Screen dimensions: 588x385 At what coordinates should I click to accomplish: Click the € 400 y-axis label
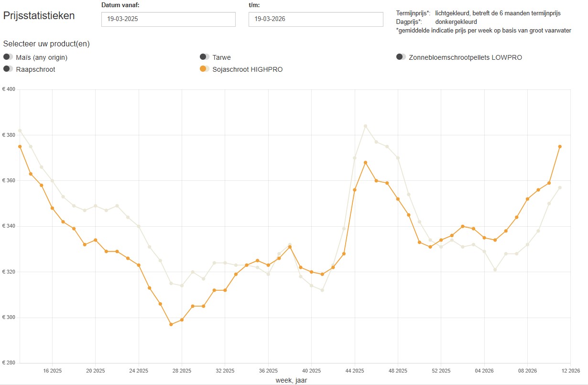tap(9, 89)
